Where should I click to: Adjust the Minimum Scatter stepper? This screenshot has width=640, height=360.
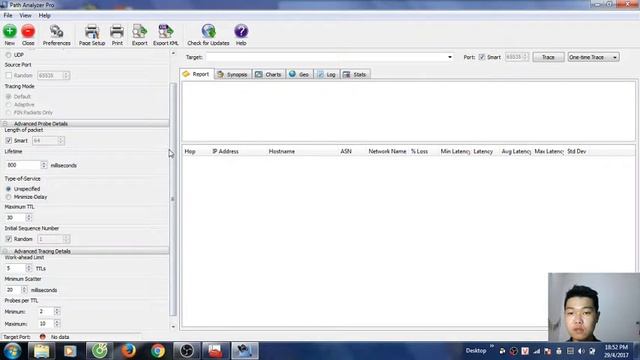click(x=24, y=290)
